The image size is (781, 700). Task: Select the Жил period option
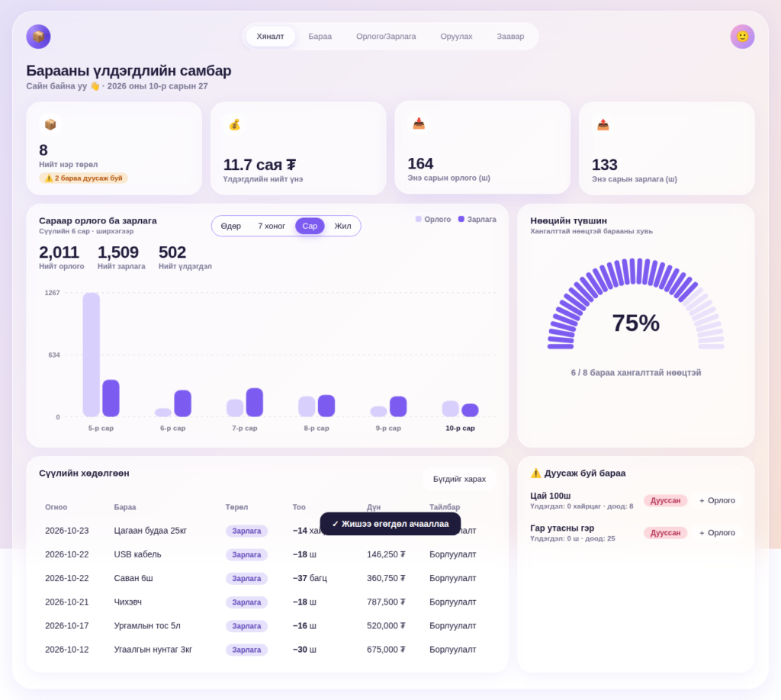pyautogui.click(x=342, y=226)
